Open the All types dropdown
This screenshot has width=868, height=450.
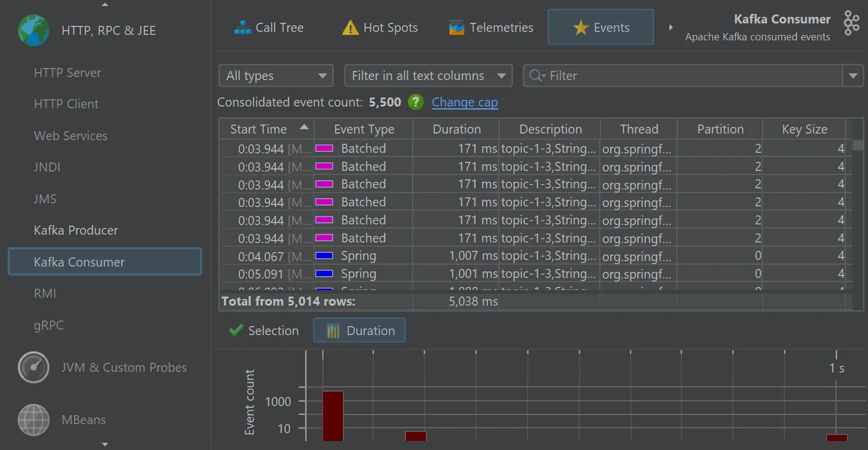pos(275,76)
